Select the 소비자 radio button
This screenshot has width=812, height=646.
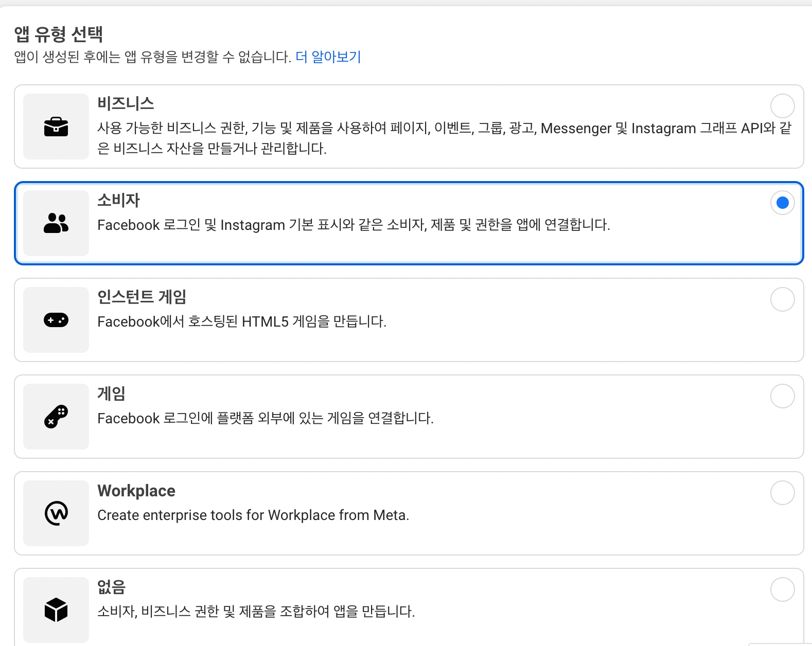(x=782, y=203)
